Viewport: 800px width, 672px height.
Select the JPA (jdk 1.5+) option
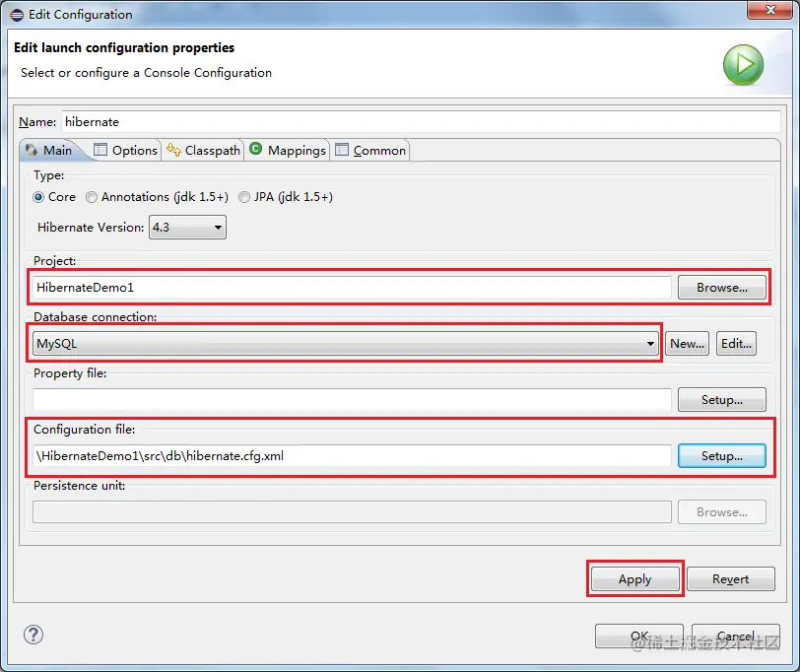point(244,197)
